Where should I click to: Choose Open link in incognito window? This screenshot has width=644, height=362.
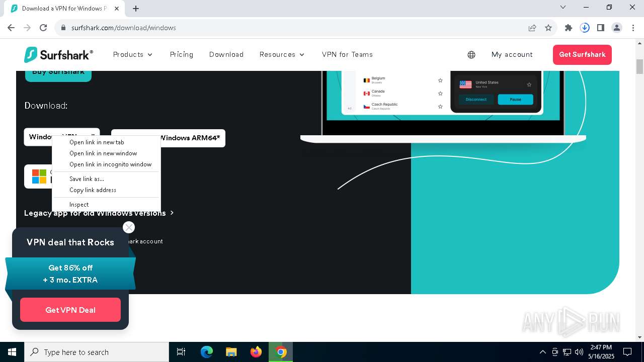coord(106,164)
